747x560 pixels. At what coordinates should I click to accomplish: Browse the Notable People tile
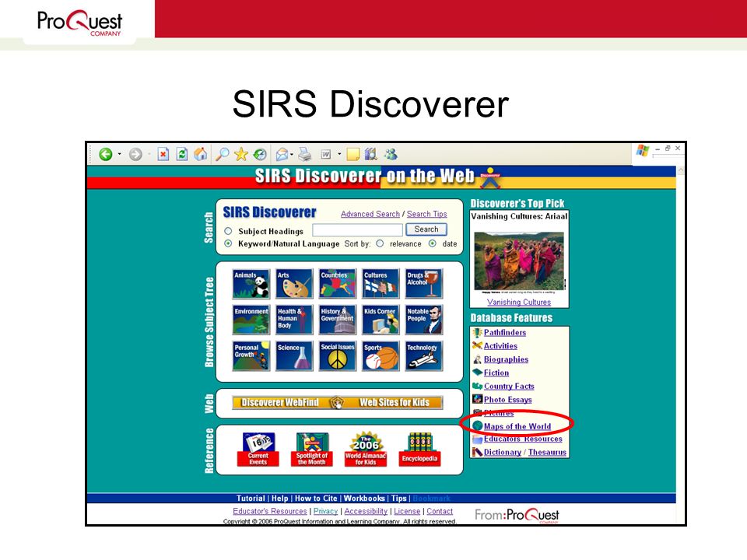tap(423, 320)
